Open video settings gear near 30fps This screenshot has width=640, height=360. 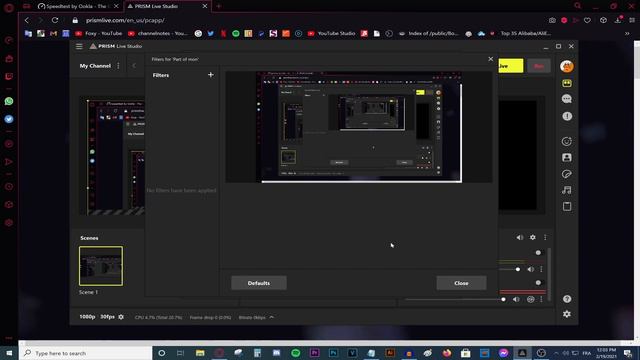pos(121,317)
